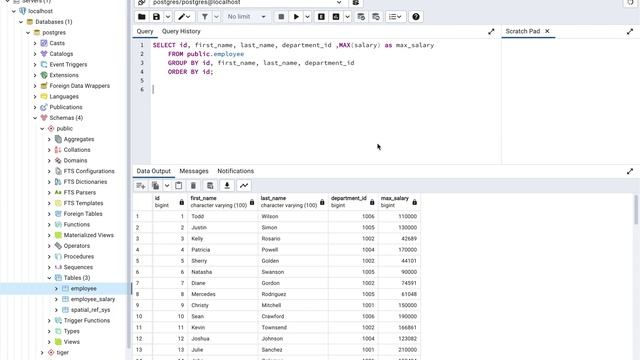Click the Save data changes icon
The image size is (640, 360).
click(210, 186)
